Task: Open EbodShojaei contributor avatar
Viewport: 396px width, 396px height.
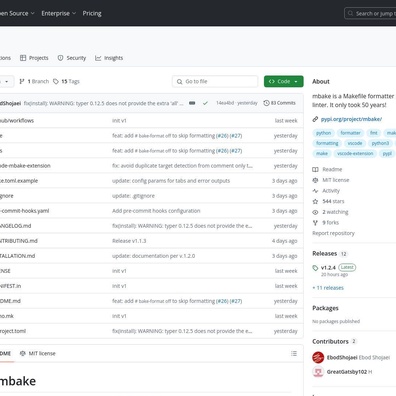Action: [x=318, y=357]
